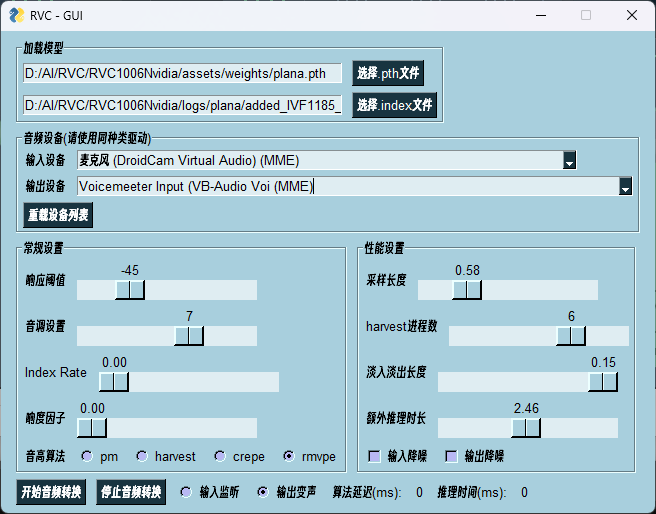
Task: Maximize the RVC - GUI window
Action: (x=586, y=15)
